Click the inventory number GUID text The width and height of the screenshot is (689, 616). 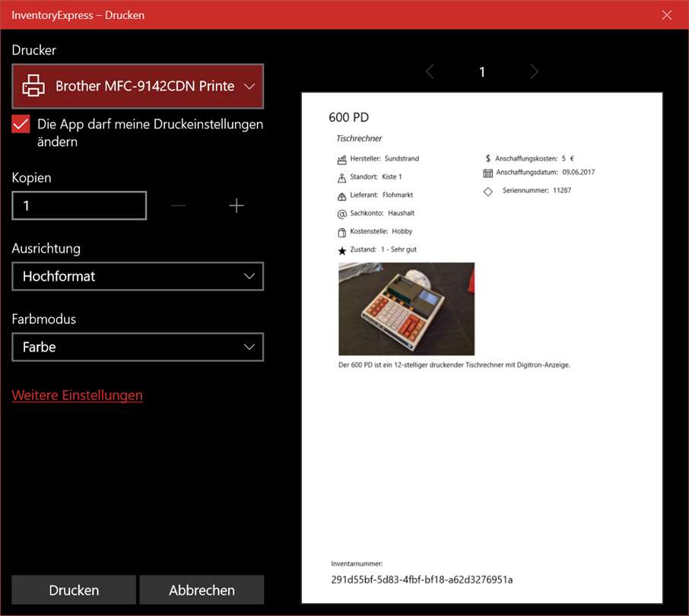click(422, 579)
